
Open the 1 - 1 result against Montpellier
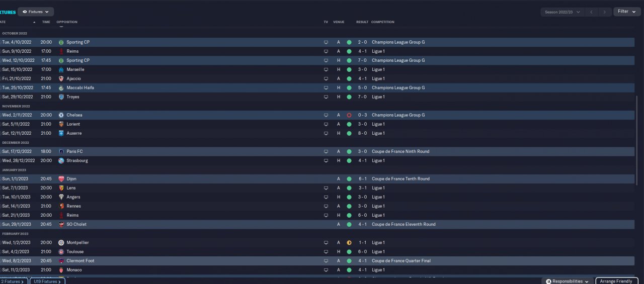point(362,243)
